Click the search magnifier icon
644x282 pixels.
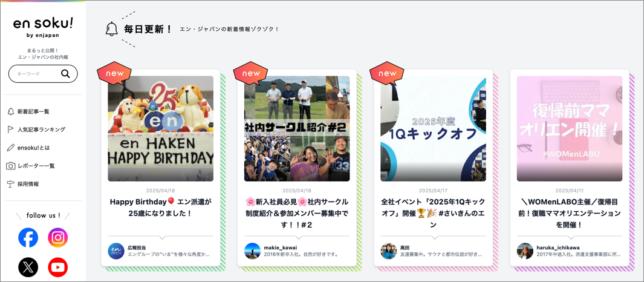(x=65, y=74)
